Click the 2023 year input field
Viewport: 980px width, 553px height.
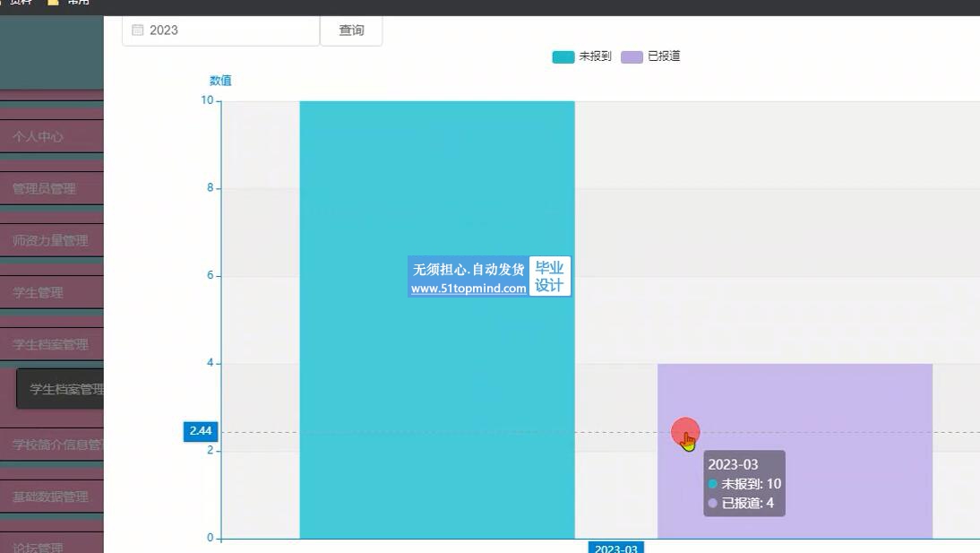(x=220, y=30)
